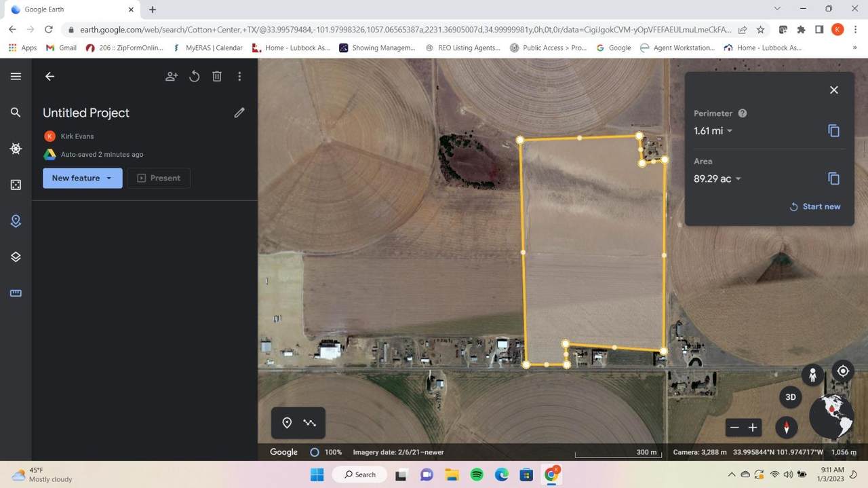The width and height of the screenshot is (868, 488).
Task: Open the REO Listing Agents bookmark
Action: [462, 48]
